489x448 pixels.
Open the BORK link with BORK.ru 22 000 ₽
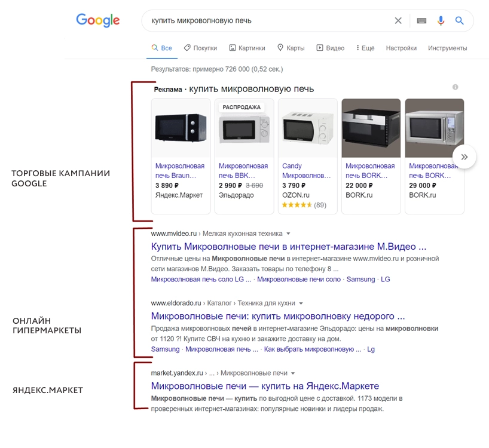pos(370,170)
